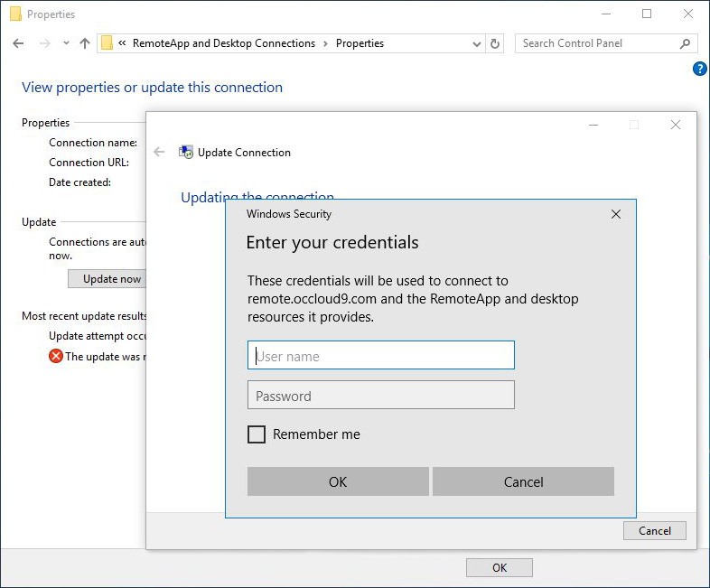Click the 'Connection name:' label
710x588 pixels.
point(93,143)
